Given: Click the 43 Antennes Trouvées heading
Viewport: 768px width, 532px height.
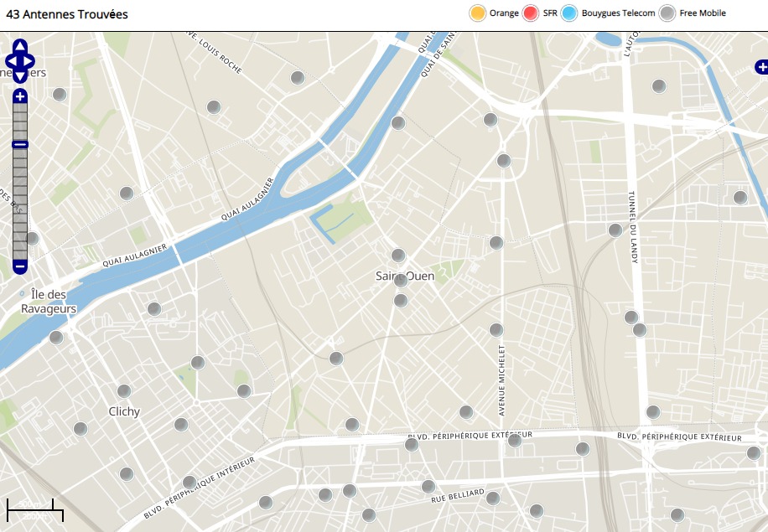Looking at the screenshot, I should tap(66, 14).
